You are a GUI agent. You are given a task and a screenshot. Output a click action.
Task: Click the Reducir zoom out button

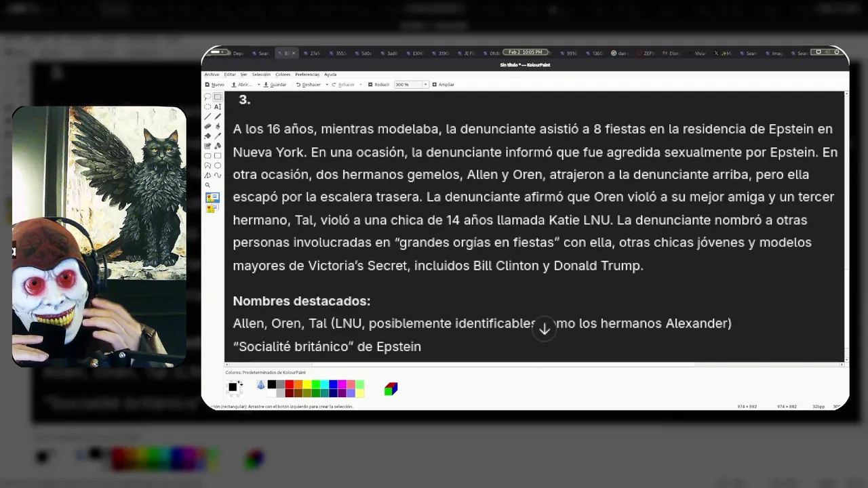[379, 85]
